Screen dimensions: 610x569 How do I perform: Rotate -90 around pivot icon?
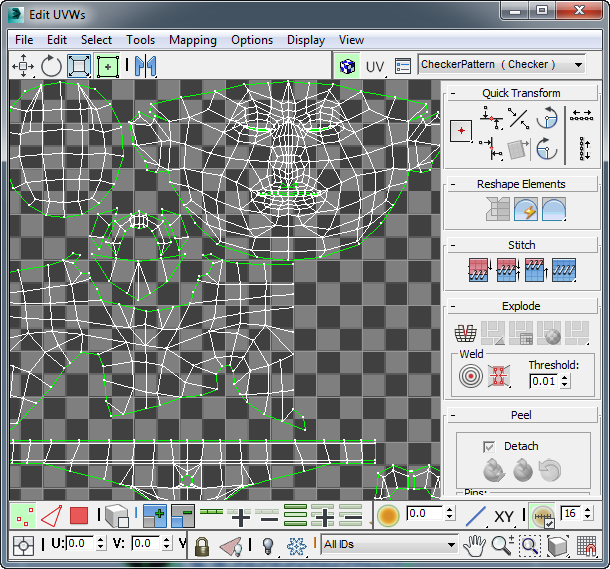tap(547, 148)
